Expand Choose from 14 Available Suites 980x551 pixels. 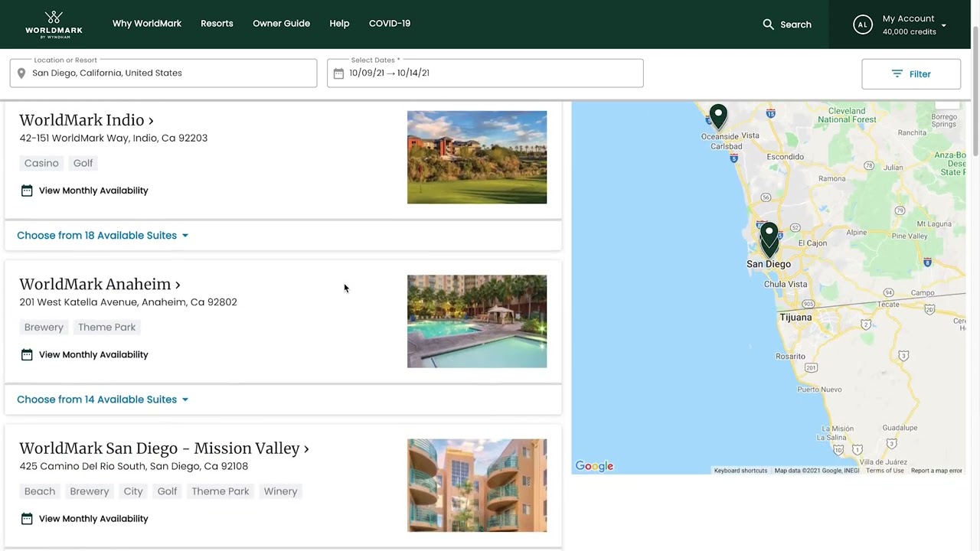click(103, 399)
